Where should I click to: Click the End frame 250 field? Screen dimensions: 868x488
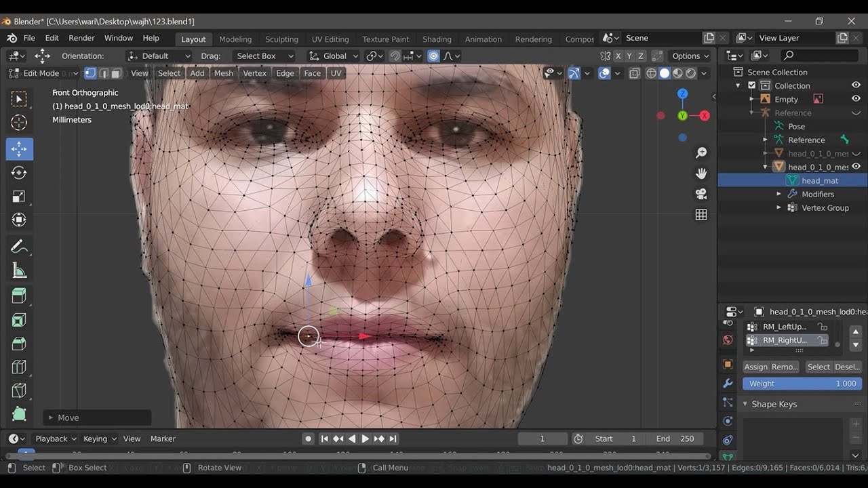[x=675, y=439]
